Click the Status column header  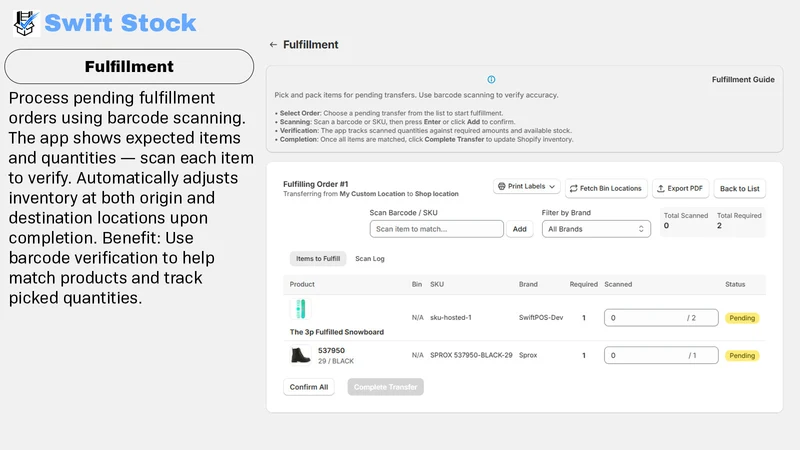(735, 284)
